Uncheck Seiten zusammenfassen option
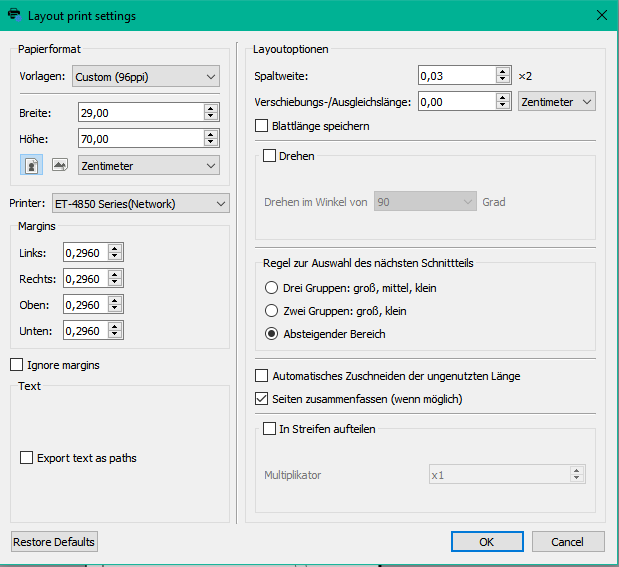619x567 pixels. point(262,399)
